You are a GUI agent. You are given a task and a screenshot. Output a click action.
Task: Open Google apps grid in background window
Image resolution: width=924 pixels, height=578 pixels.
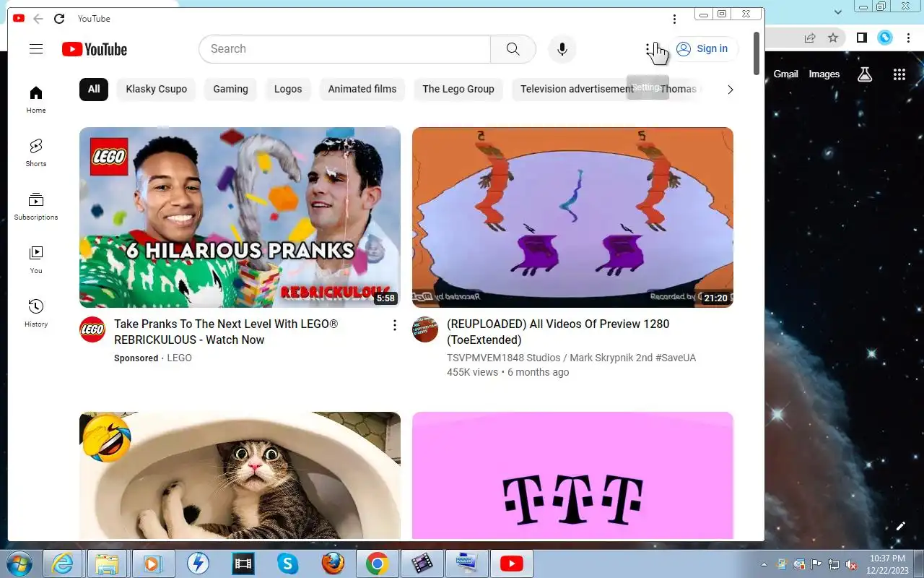click(x=899, y=74)
